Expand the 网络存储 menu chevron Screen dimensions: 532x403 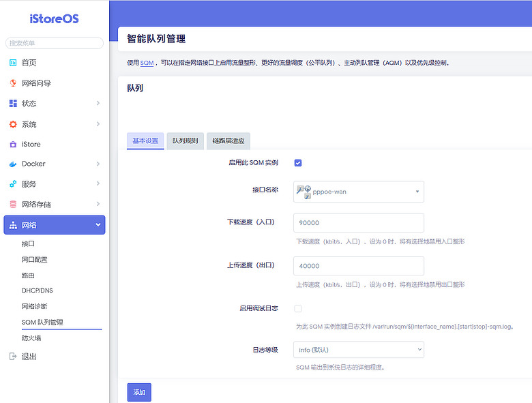click(x=98, y=204)
